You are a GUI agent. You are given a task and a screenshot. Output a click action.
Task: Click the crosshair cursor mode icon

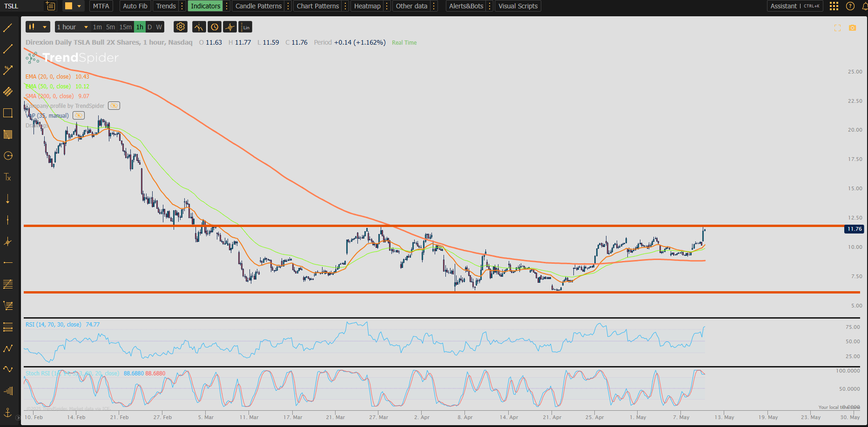coord(230,27)
